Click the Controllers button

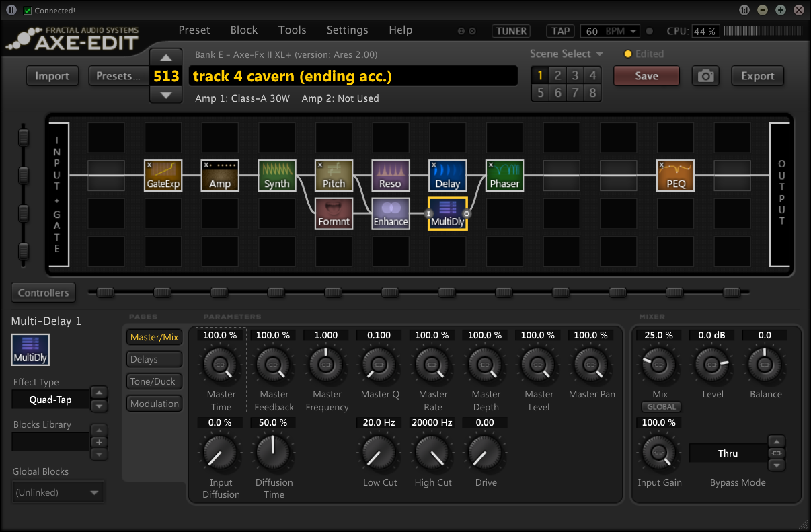coord(44,293)
